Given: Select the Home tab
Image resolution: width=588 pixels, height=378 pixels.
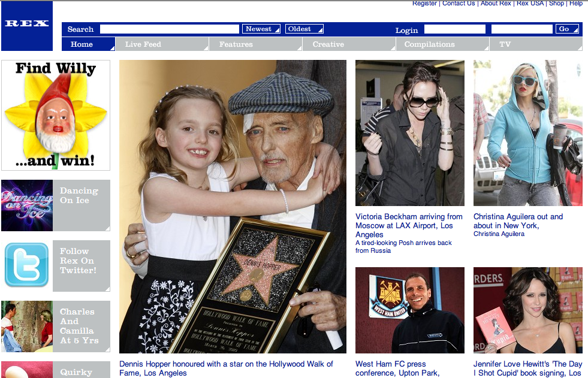Looking at the screenshot, I should 89,44.
